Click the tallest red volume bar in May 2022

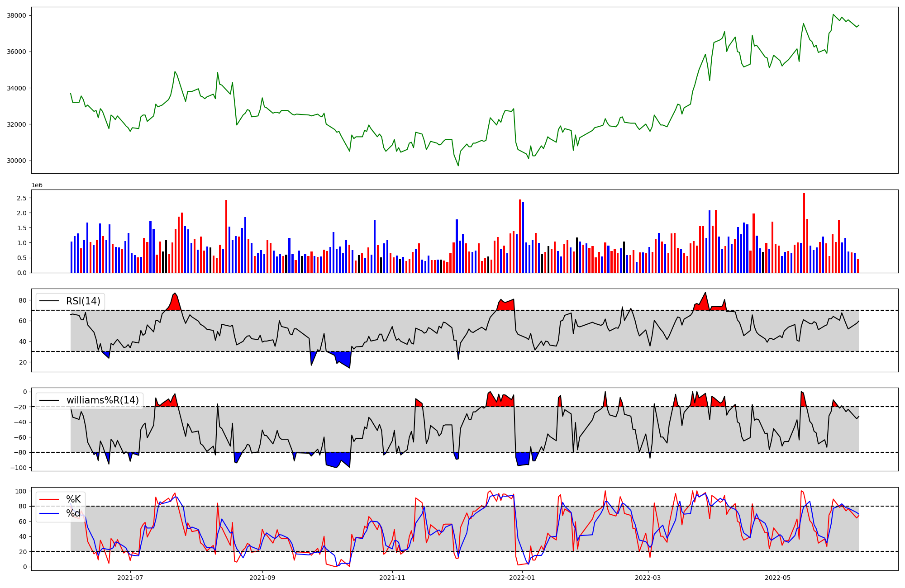(x=804, y=233)
